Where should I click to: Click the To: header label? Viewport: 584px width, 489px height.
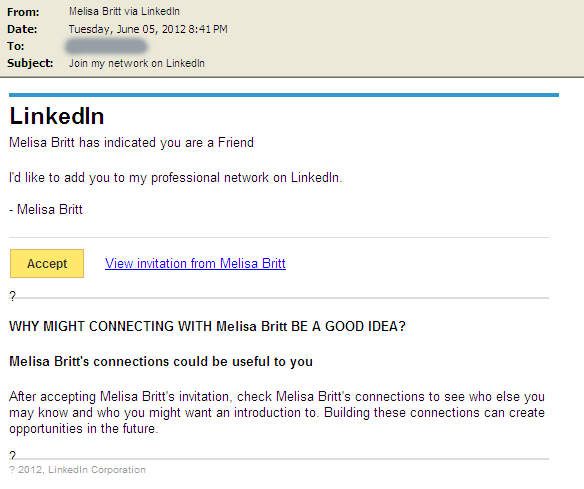pyautogui.click(x=16, y=46)
